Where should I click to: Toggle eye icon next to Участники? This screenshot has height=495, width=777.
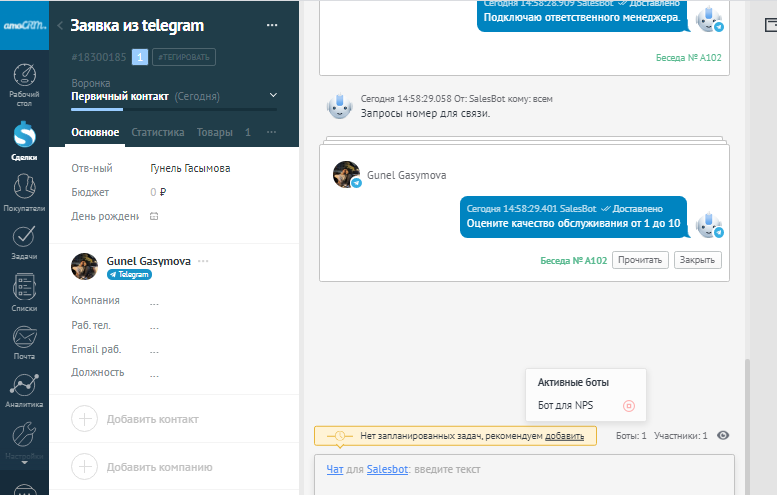click(x=723, y=436)
